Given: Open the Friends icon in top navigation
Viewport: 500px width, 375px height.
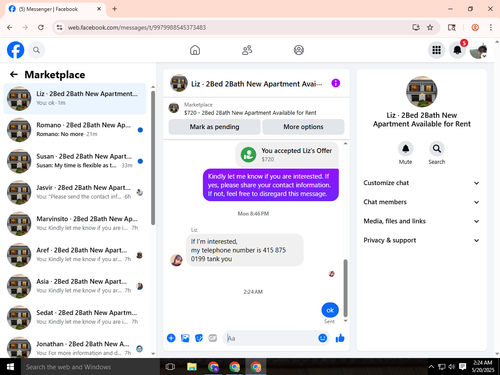Looking at the screenshot, I should point(247,50).
